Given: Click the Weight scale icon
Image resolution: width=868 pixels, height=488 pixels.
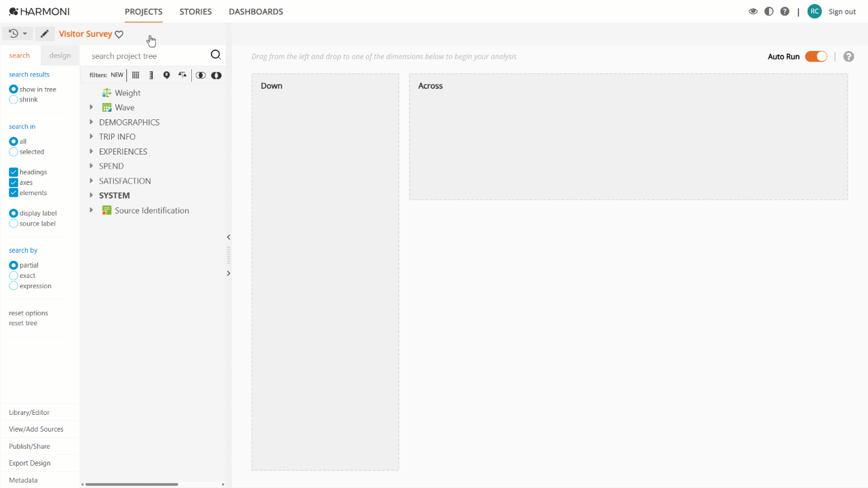Looking at the screenshot, I should tap(106, 93).
